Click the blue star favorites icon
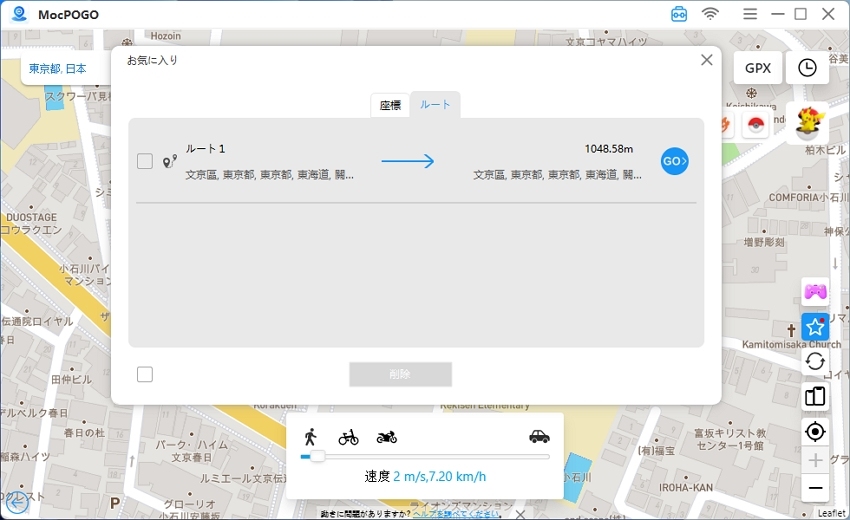Viewport: 850px width, 520px height. tap(815, 327)
